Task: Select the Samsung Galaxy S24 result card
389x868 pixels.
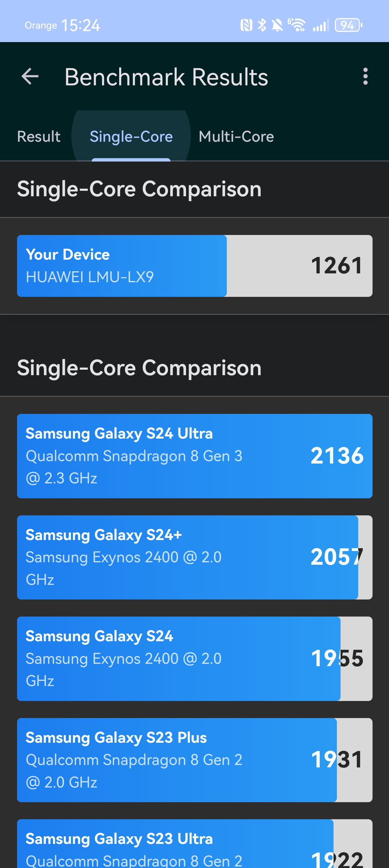Action: click(x=194, y=658)
